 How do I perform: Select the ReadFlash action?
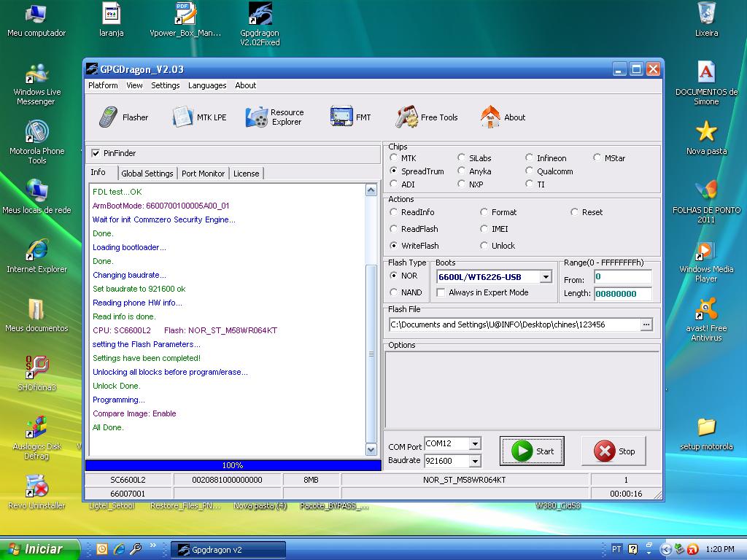(393, 228)
